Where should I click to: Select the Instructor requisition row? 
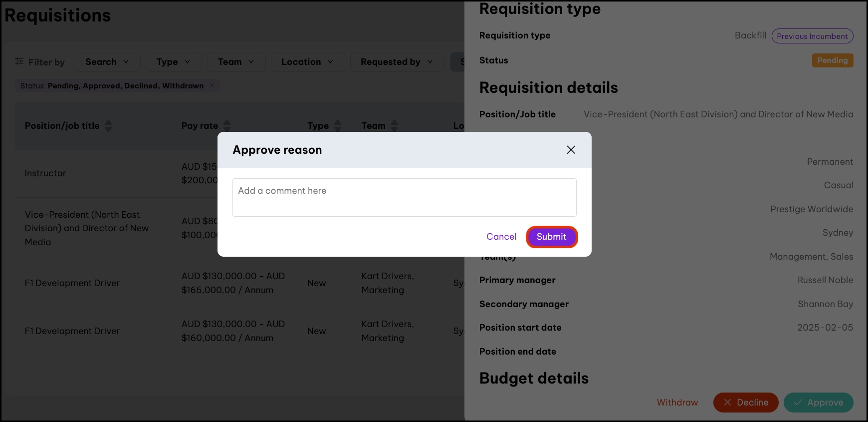[45, 173]
